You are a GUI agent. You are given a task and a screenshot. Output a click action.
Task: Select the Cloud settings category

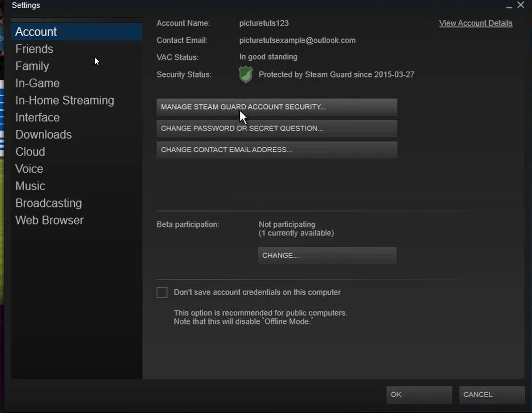click(30, 151)
